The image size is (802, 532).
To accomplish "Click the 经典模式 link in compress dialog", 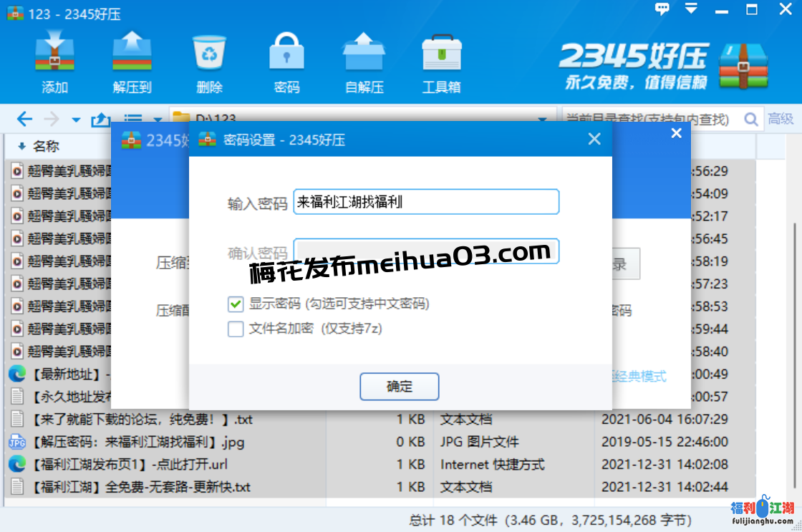I will (639, 377).
